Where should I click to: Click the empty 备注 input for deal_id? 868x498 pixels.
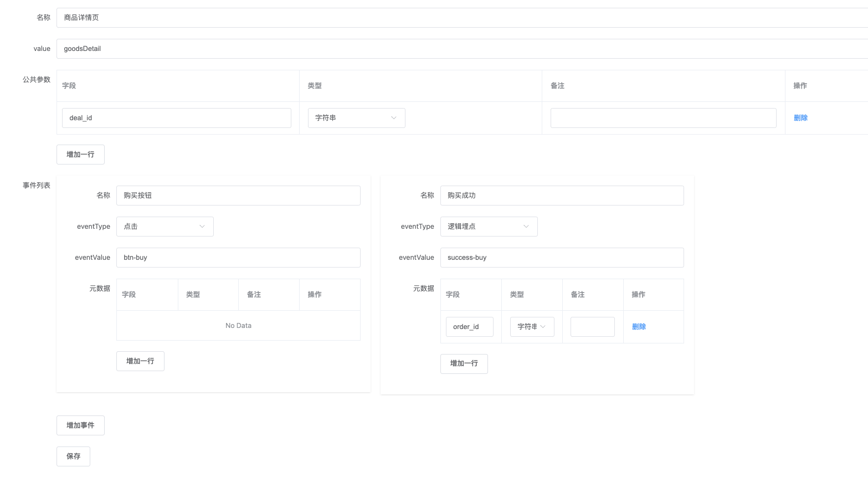click(663, 117)
